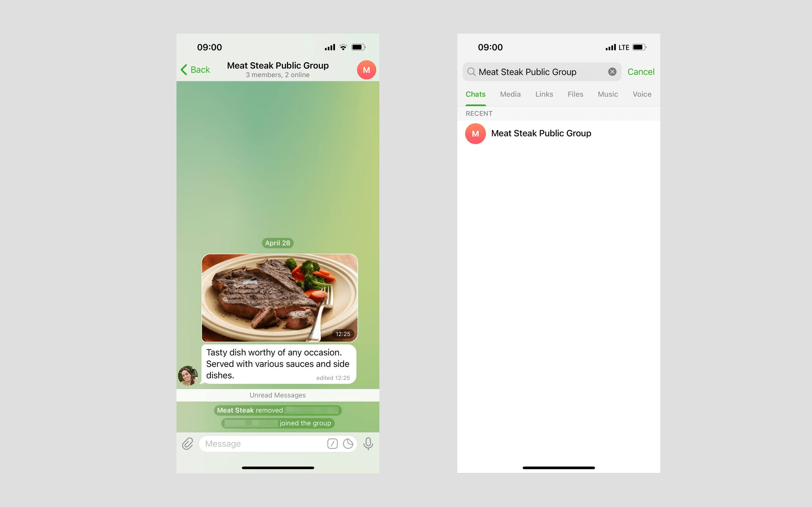Select the Voice filter tab

641,94
